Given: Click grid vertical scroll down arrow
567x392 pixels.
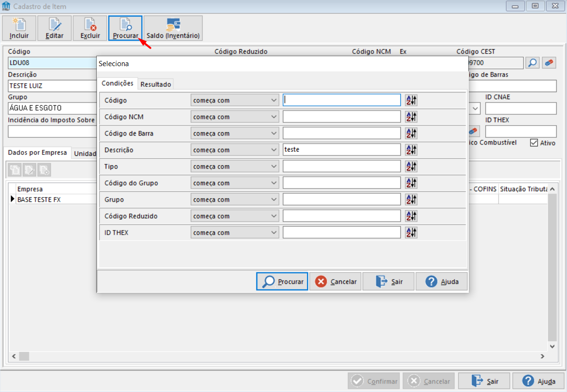Looking at the screenshot, I should (x=552, y=346).
